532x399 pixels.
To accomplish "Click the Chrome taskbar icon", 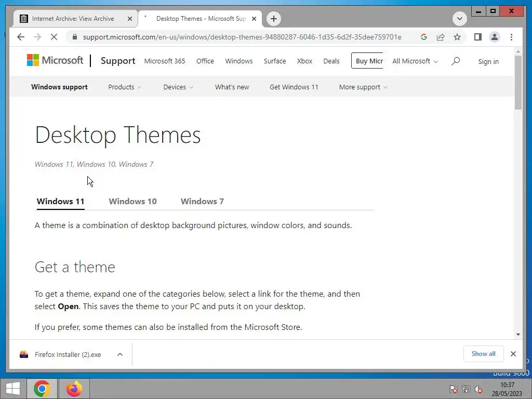I will (x=42, y=389).
